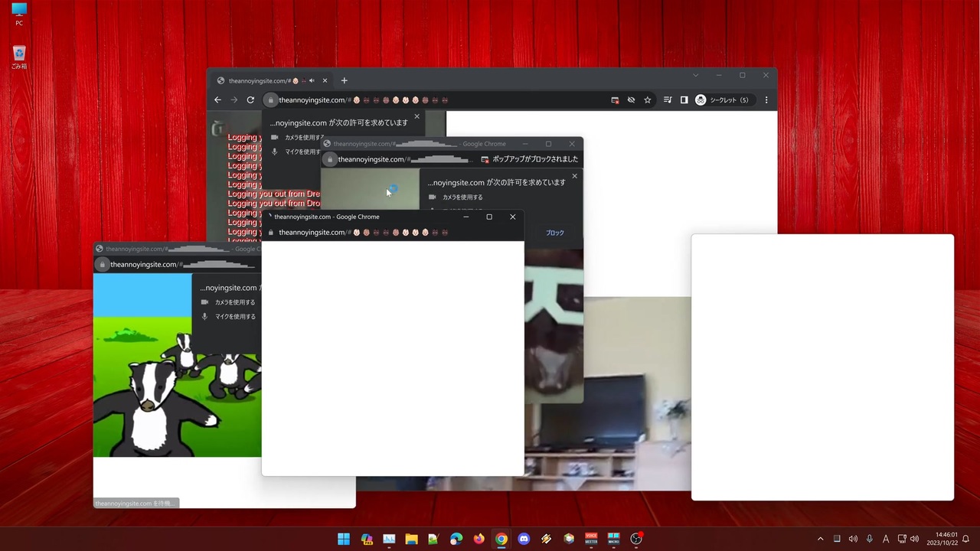The height and width of the screenshot is (551, 980).
Task: Open Copilot preview from the taskbar
Action: point(367,539)
